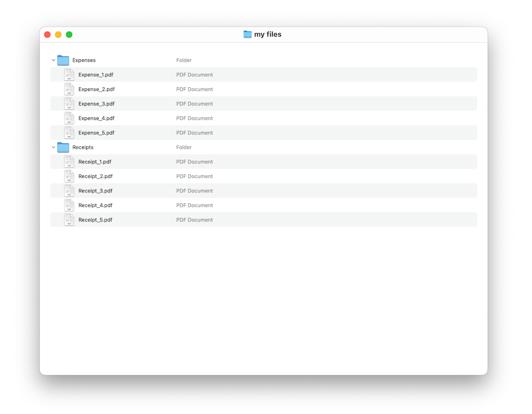Select the PDF icon for Expense_5.pdf
Image resolution: width=532 pixels, height=414 pixels.
(x=69, y=132)
